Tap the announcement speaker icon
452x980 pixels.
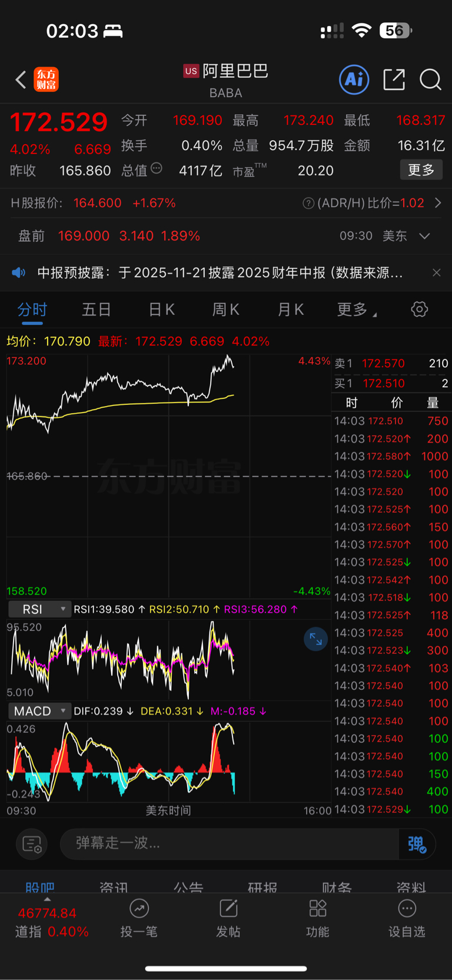(x=19, y=273)
